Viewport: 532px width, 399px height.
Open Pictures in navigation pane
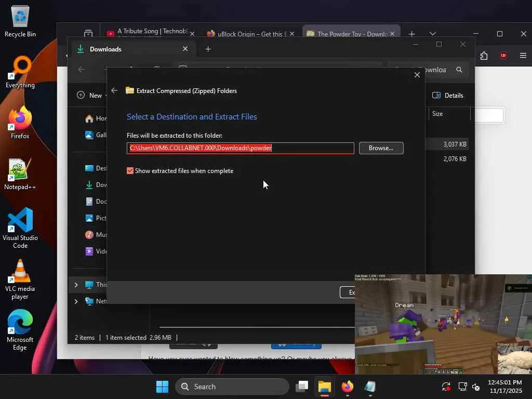[96, 218]
